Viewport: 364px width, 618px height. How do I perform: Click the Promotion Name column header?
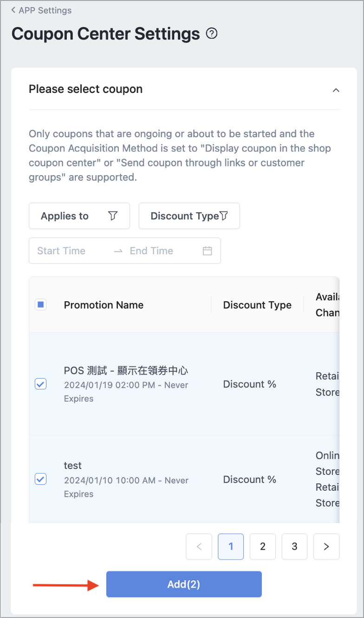104,305
